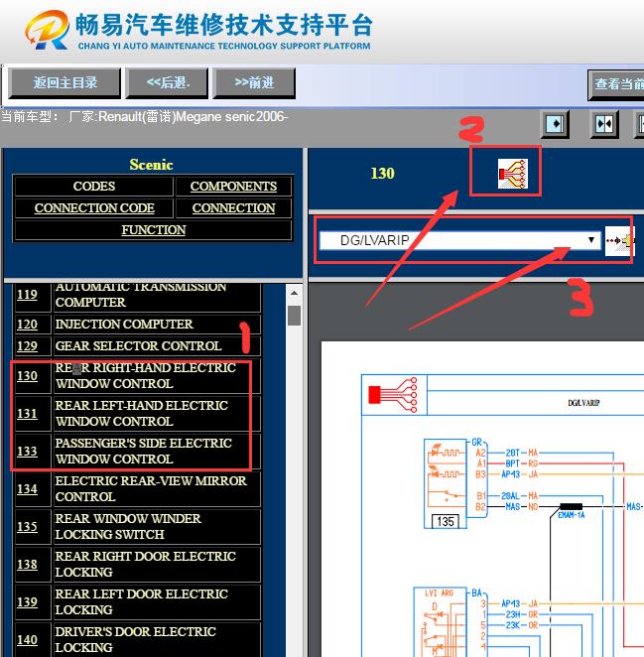Screen dimensions: 644x657
Task: Open code 129 Gear Selector link
Action: pyautogui.click(x=27, y=346)
